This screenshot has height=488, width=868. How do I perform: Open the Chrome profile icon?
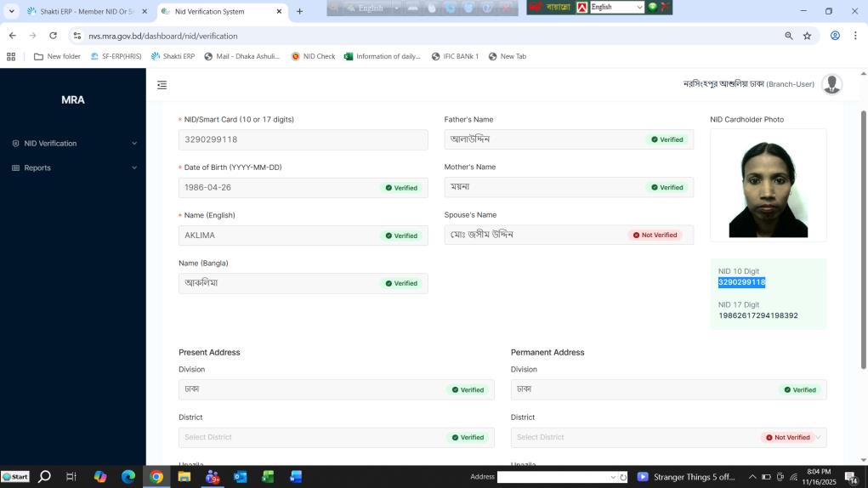coord(835,36)
